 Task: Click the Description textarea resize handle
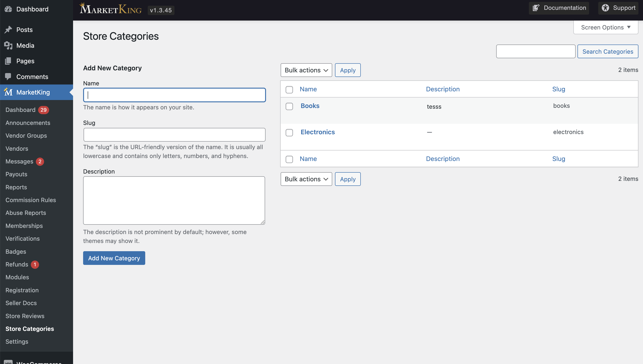262,222
